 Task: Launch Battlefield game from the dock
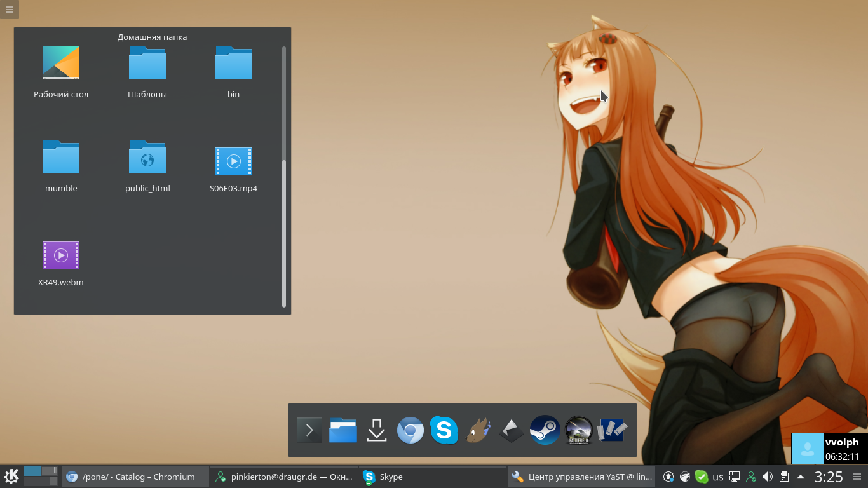[x=579, y=430]
